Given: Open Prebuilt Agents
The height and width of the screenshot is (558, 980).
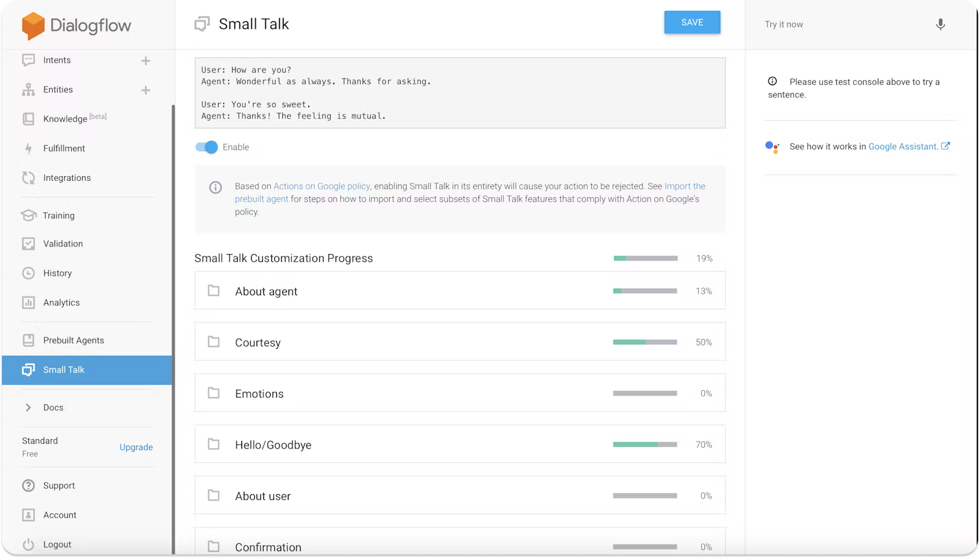Looking at the screenshot, I should click(x=73, y=340).
